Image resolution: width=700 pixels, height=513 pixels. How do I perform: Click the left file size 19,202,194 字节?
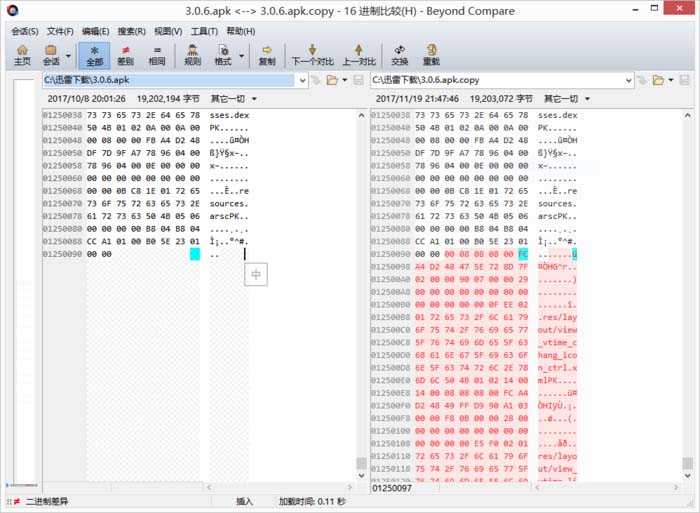(x=168, y=99)
